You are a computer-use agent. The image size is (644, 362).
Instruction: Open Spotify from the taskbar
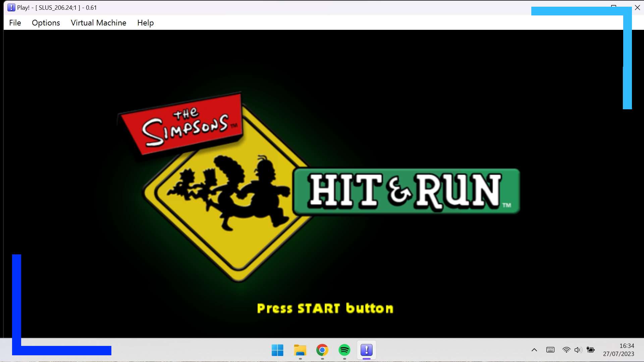[344, 350]
